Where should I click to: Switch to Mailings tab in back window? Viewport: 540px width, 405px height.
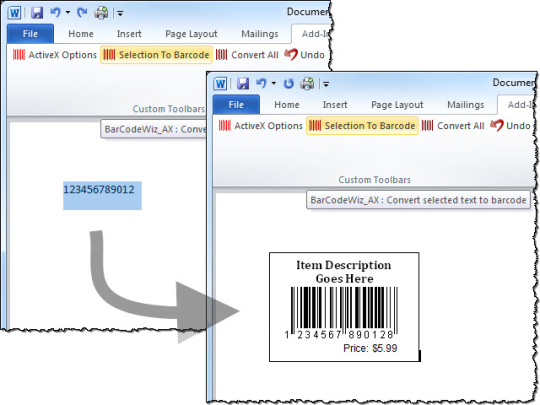tap(260, 34)
